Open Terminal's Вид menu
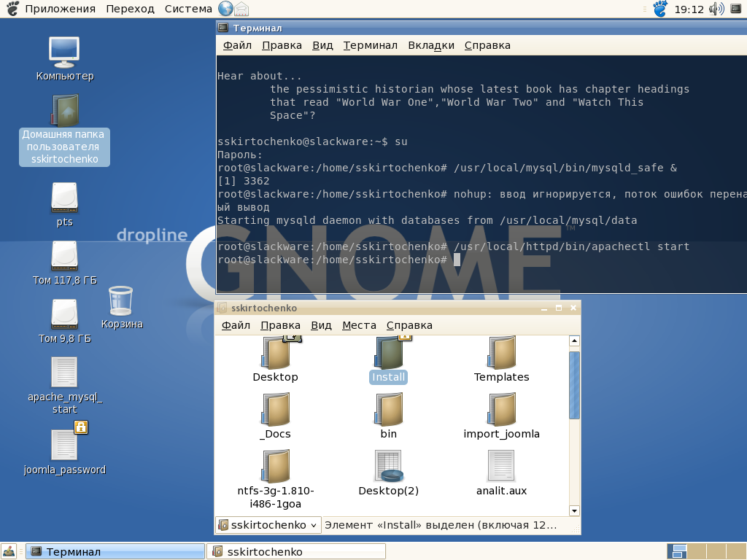Image resolution: width=747 pixels, height=560 pixels. tap(322, 45)
